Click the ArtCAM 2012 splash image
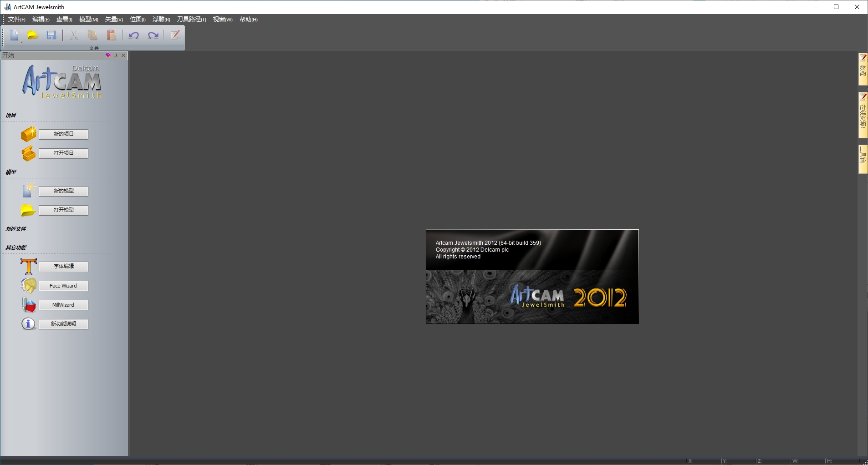The image size is (868, 465). click(x=532, y=277)
